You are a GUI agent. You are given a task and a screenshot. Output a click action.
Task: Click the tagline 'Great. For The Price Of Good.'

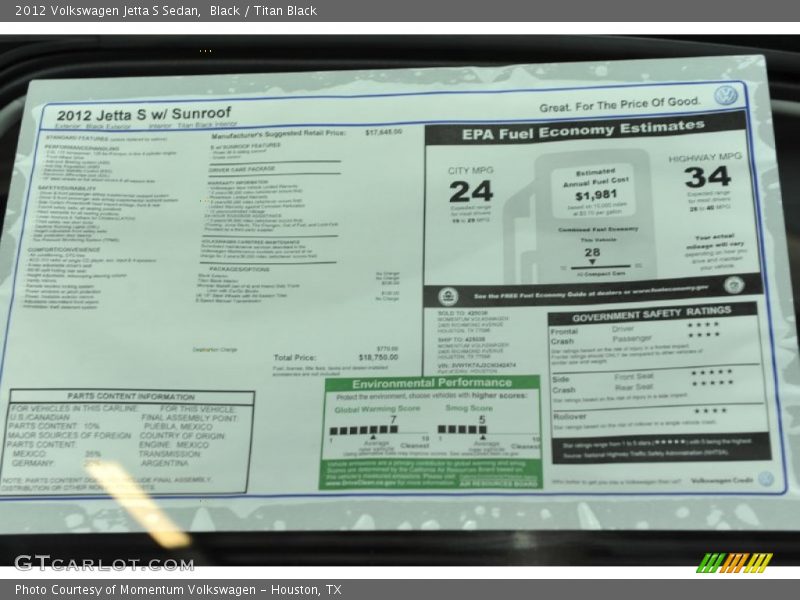[619, 105]
